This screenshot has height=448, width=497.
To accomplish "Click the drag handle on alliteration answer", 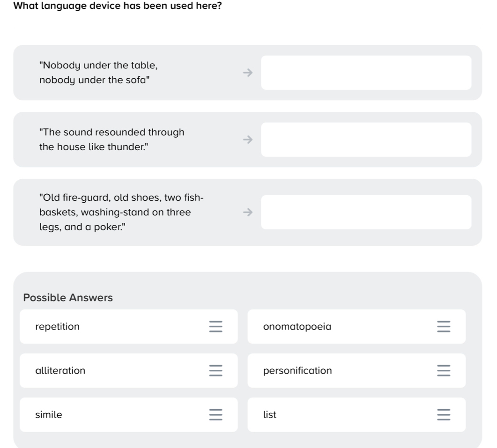I will [x=215, y=370].
